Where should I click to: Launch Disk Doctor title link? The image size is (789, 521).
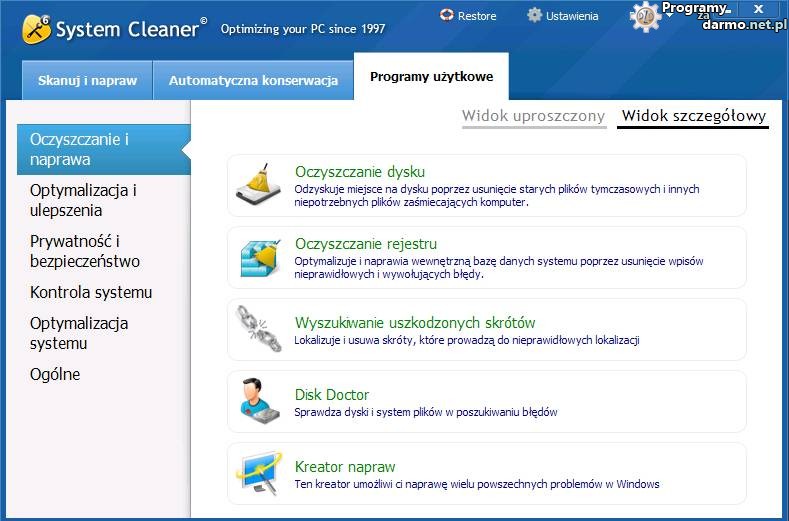pyautogui.click(x=332, y=394)
